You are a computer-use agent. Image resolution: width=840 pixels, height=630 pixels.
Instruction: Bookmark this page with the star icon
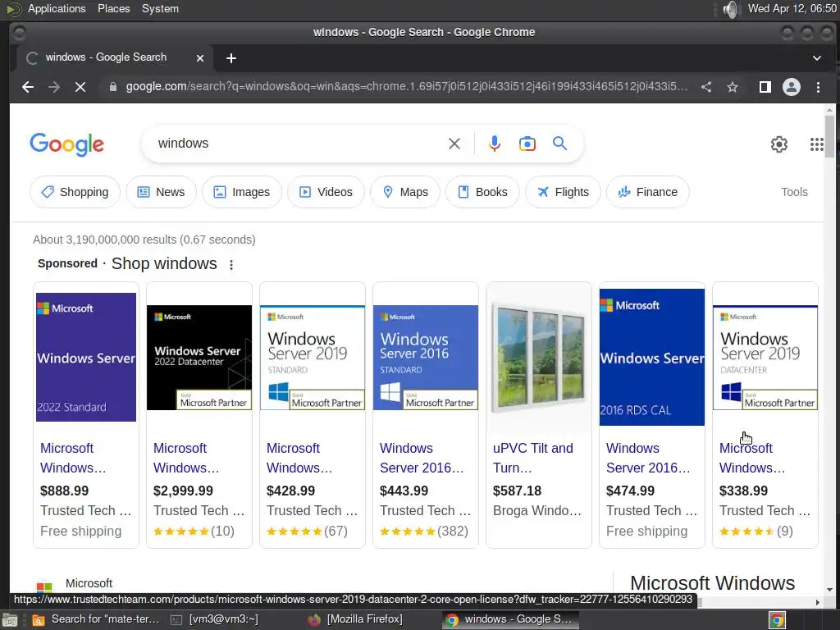733,87
